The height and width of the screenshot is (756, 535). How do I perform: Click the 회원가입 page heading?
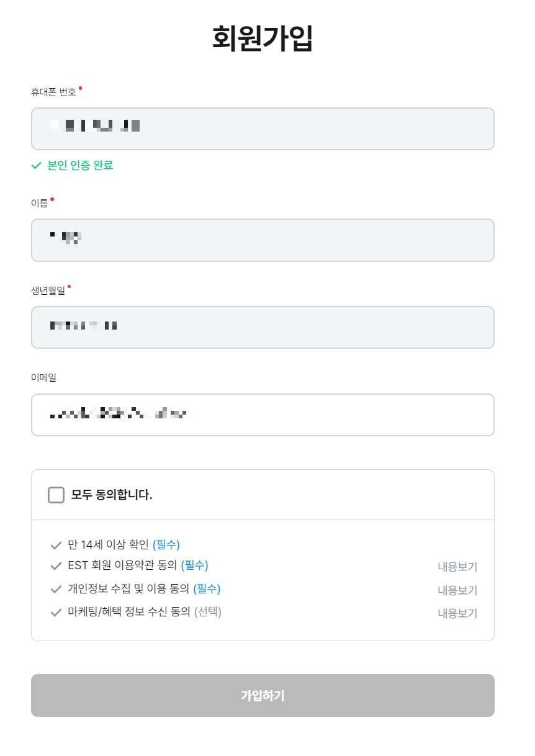pos(263,38)
